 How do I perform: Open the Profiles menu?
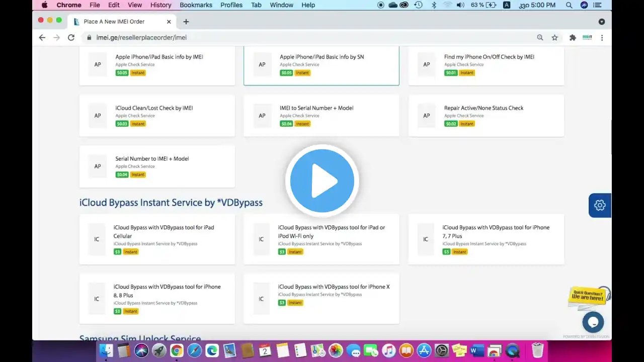click(232, 5)
